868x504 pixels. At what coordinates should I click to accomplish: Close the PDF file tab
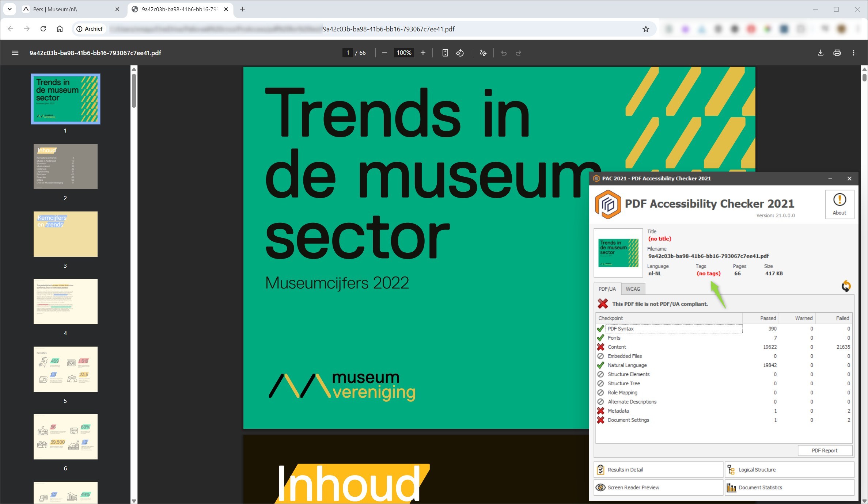[x=226, y=9]
